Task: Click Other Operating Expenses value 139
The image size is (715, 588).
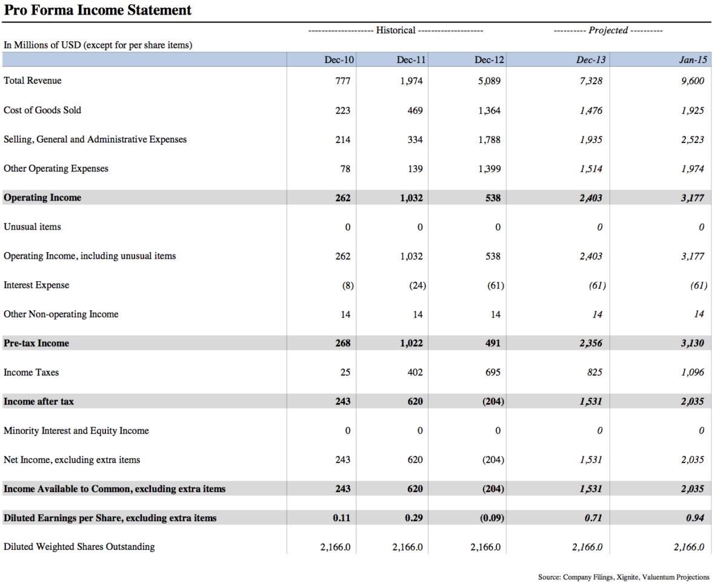Action: (415, 169)
